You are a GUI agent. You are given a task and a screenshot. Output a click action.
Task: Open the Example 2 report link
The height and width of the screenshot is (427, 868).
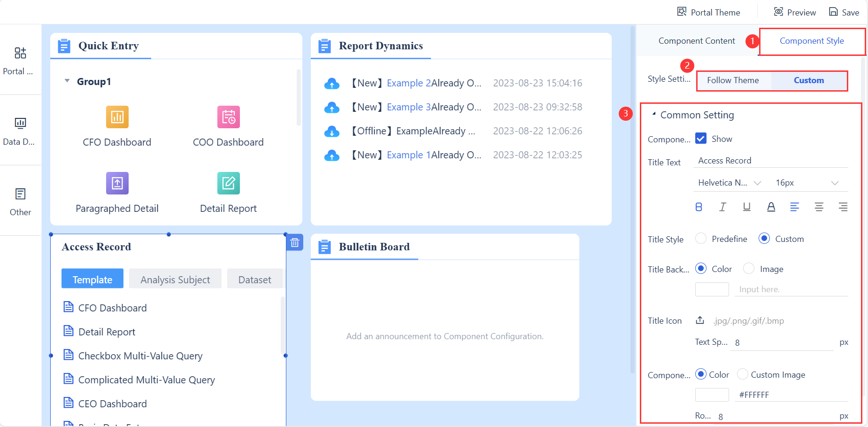click(x=407, y=83)
